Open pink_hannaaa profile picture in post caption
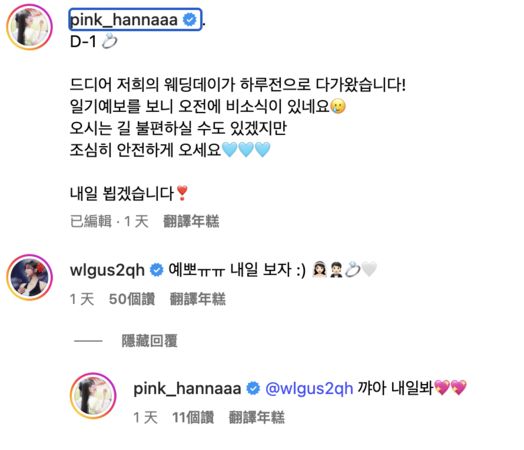524x450 pixels. click(x=29, y=27)
